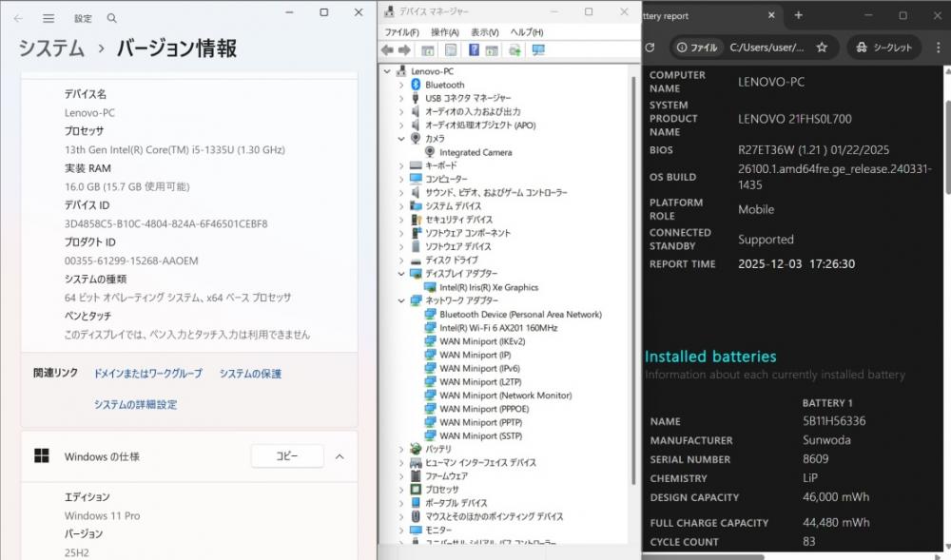Select Intel(R) Wi-Fi 6 AX201 160MHz adapter
This screenshot has width=951, height=560.
point(498,328)
